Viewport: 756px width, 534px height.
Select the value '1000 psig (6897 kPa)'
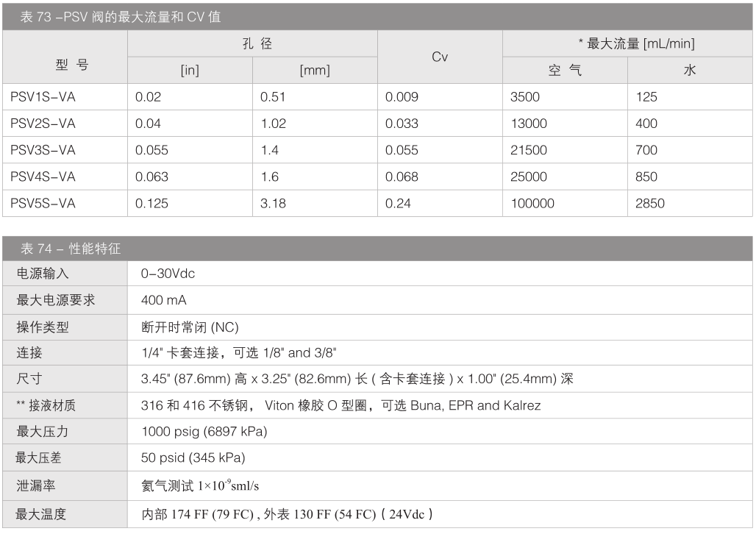[x=204, y=431]
